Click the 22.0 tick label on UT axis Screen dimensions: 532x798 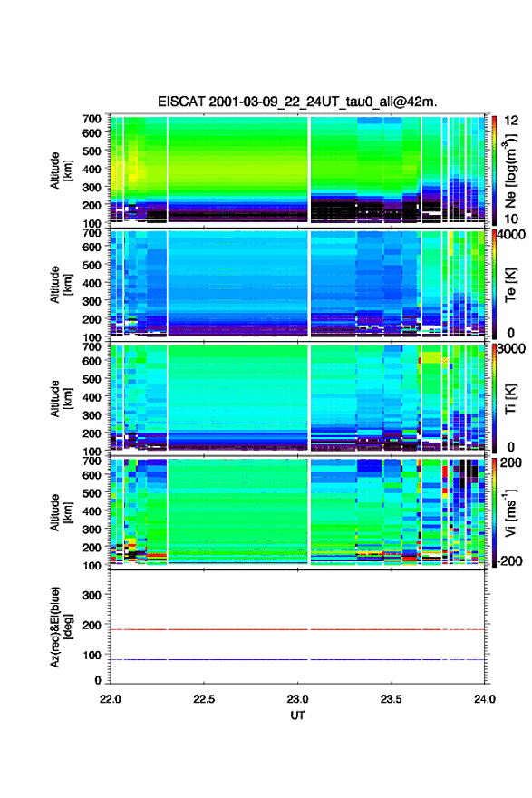111,699
